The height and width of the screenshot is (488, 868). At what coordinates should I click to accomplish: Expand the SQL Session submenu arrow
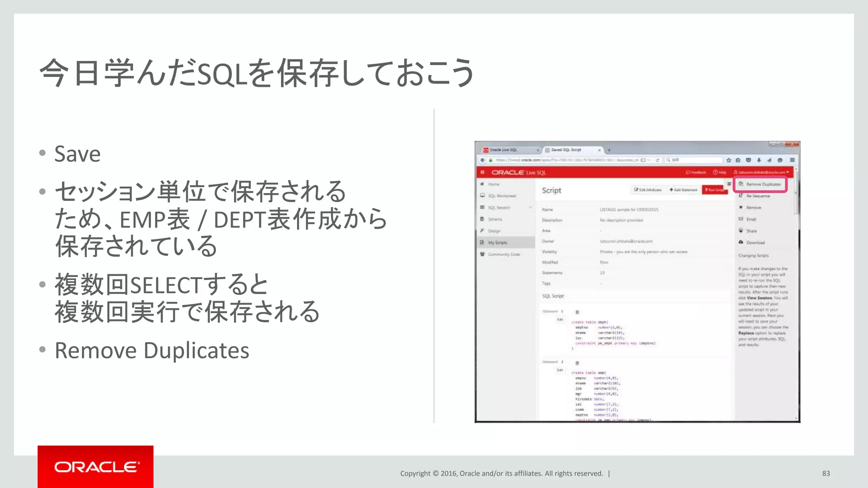[x=530, y=208]
